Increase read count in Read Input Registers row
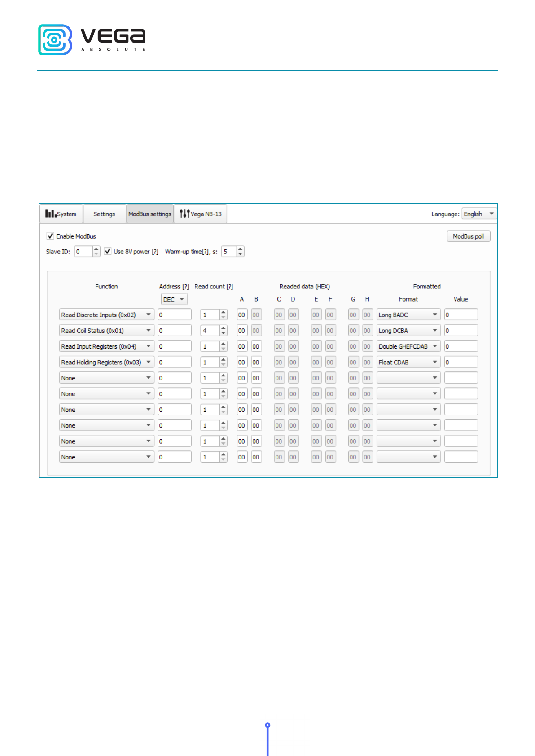Viewport: 535px width, 756px height. (x=224, y=344)
